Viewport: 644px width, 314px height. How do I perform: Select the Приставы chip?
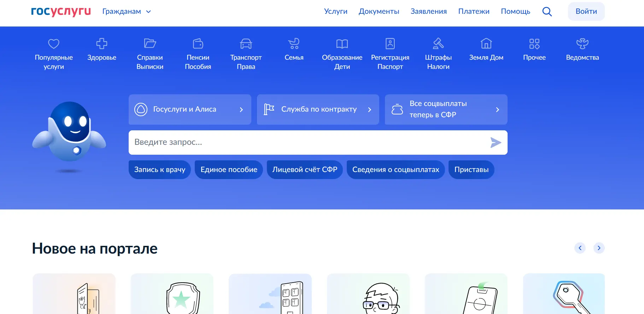(471, 170)
